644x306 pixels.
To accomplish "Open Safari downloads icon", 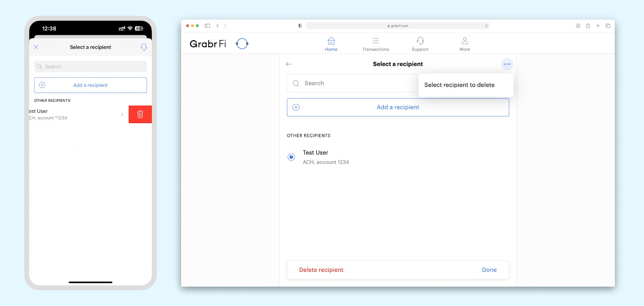I will 578,26.
